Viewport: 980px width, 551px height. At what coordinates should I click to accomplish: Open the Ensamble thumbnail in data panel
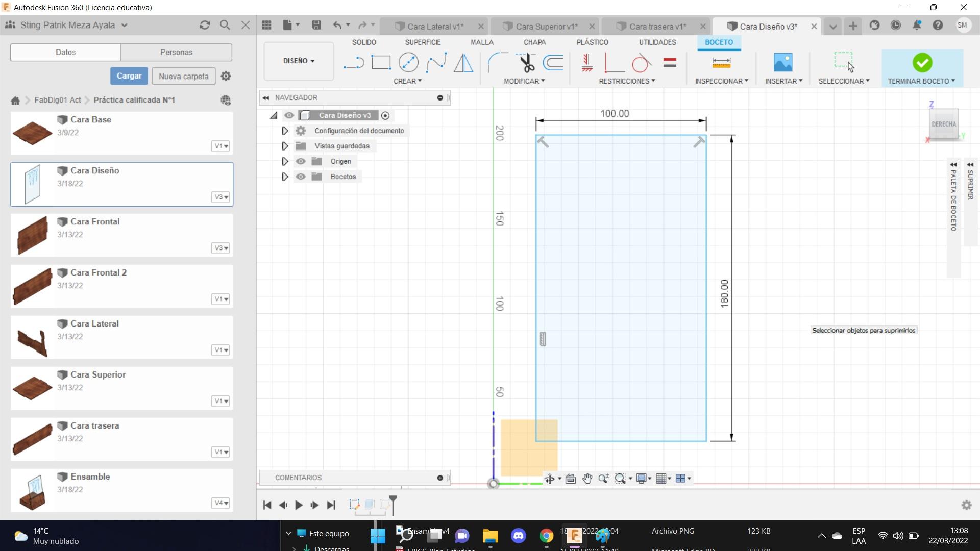coord(33,491)
